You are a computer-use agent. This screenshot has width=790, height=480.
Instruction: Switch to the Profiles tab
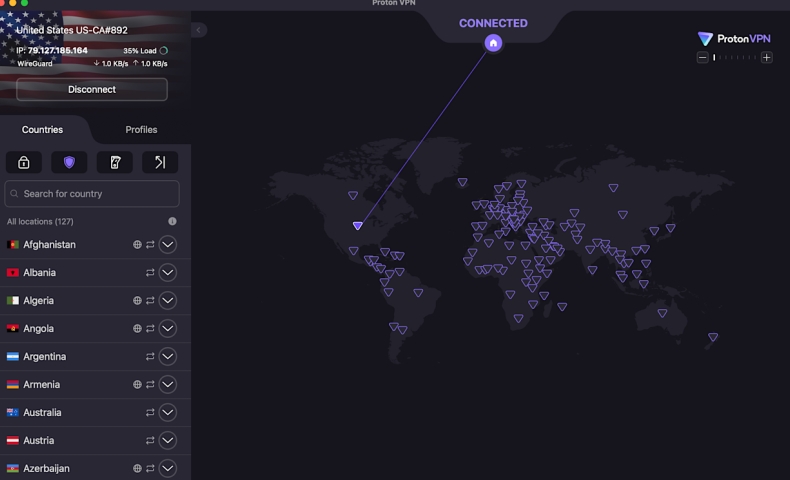click(141, 129)
